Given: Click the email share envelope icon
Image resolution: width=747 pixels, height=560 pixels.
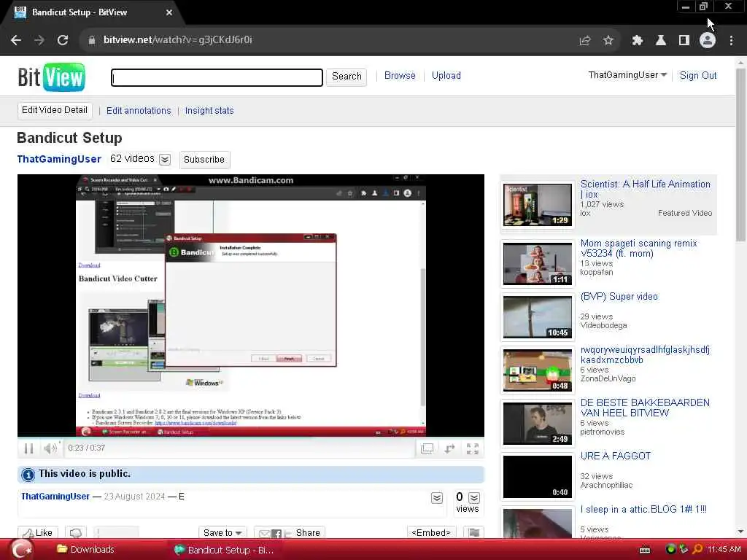Looking at the screenshot, I should click(264, 533).
